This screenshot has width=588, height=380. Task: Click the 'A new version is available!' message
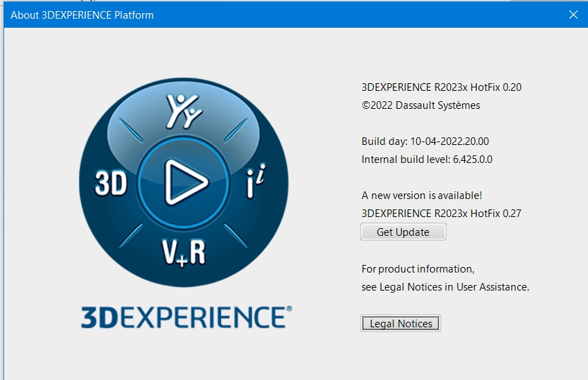pyautogui.click(x=422, y=196)
